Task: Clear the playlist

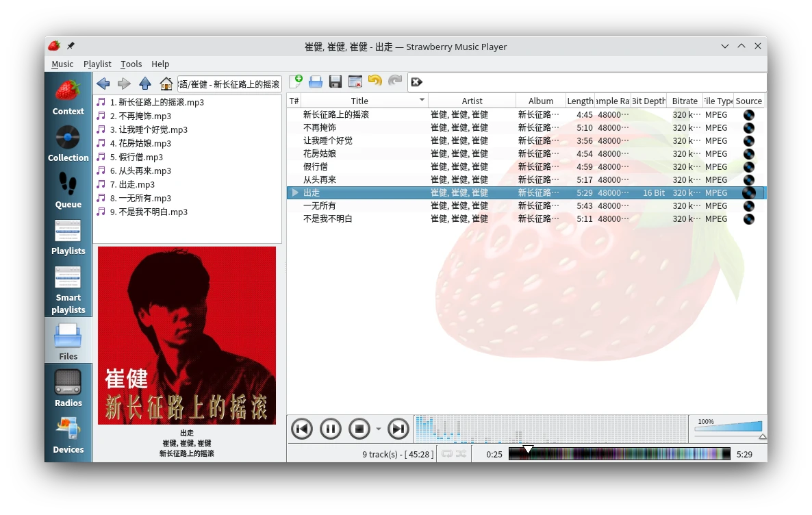Action: (355, 81)
